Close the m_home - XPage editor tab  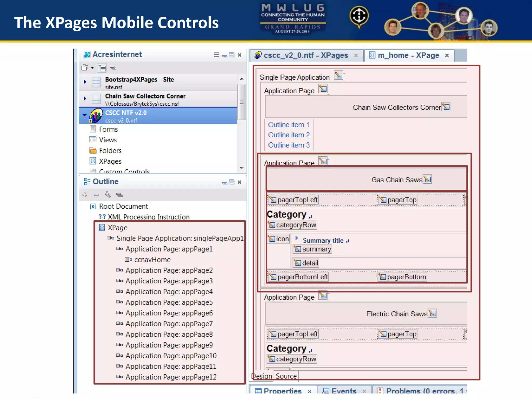pos(447,55)
